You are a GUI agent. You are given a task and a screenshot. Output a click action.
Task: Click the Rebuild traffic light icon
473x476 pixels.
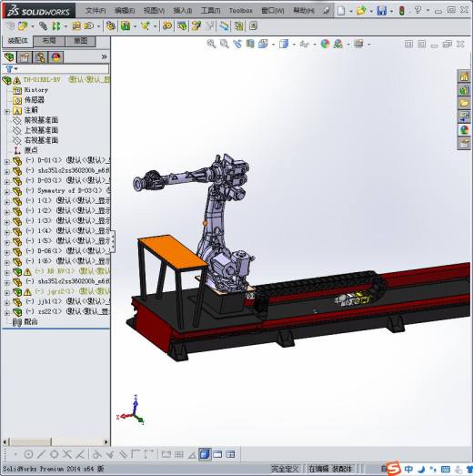pyautogui.click(x=402, y=11)
